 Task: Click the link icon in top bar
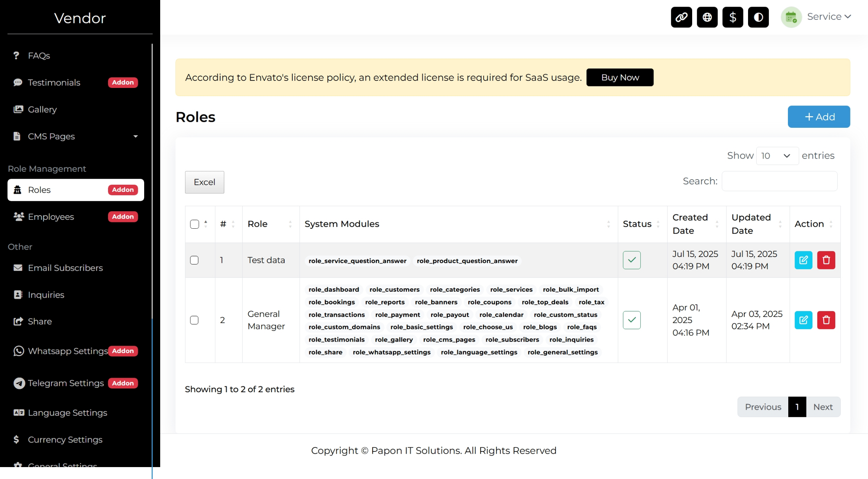coord(681,17)
